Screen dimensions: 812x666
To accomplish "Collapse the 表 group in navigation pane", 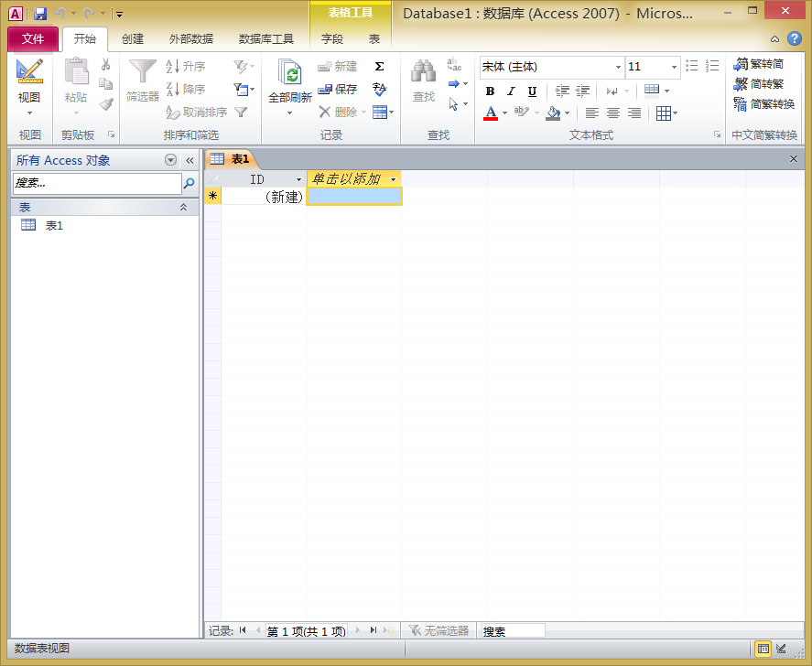I will pyautogui.click(x=183, y=207).
